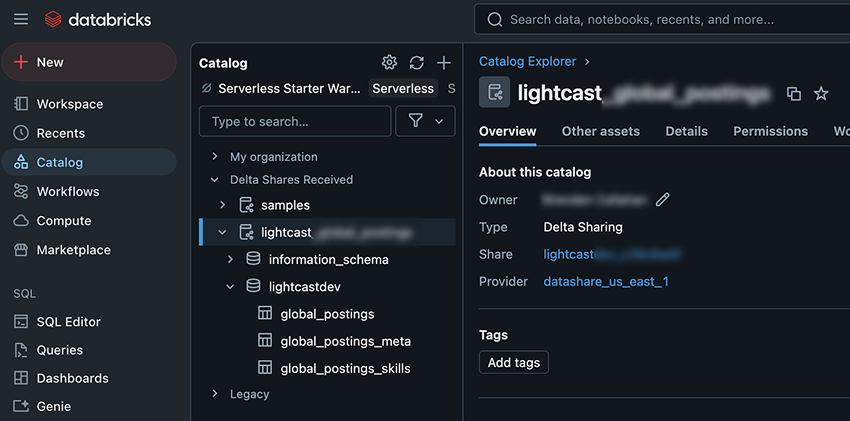
Task: Open the lightcast share link
Action: [x=612, y=254]
